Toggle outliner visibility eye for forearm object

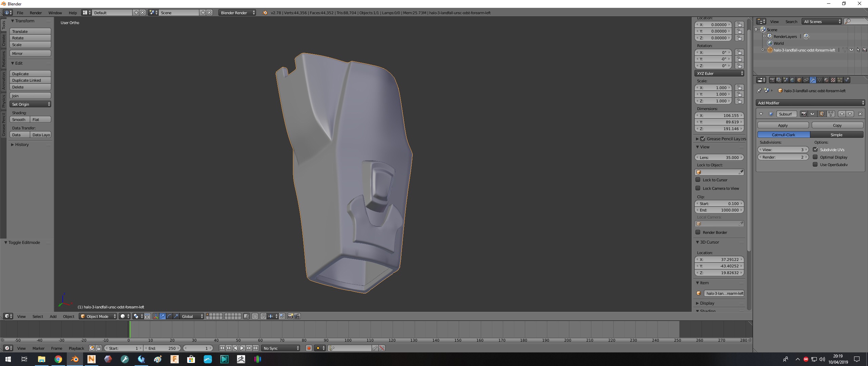point(851,50)
